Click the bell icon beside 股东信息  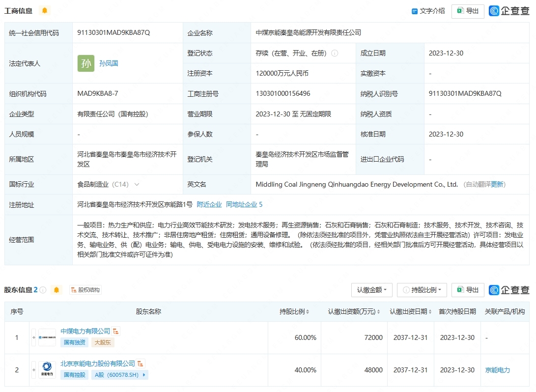click(x=56, y=290)
